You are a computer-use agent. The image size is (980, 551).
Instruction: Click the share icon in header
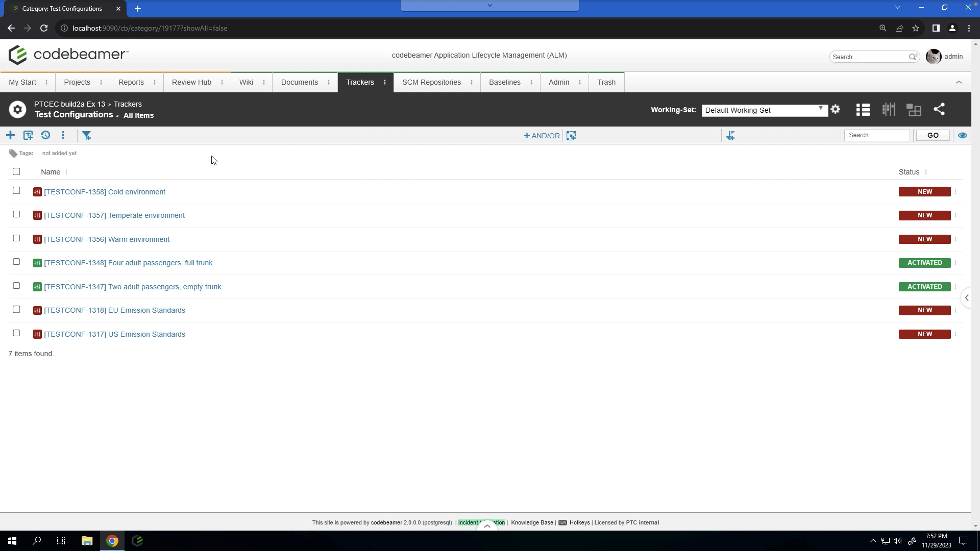pyautogui.click(x=939, y=109)
